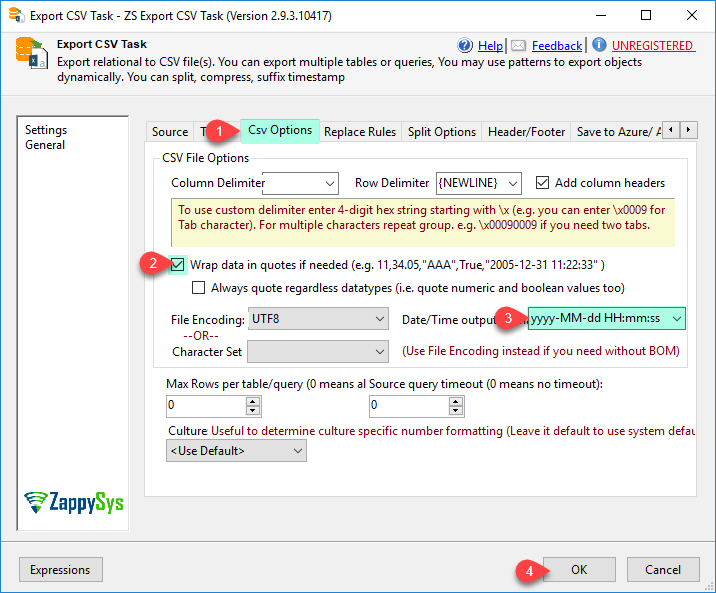Toggle Add column headers checkbox

point(542,183)
